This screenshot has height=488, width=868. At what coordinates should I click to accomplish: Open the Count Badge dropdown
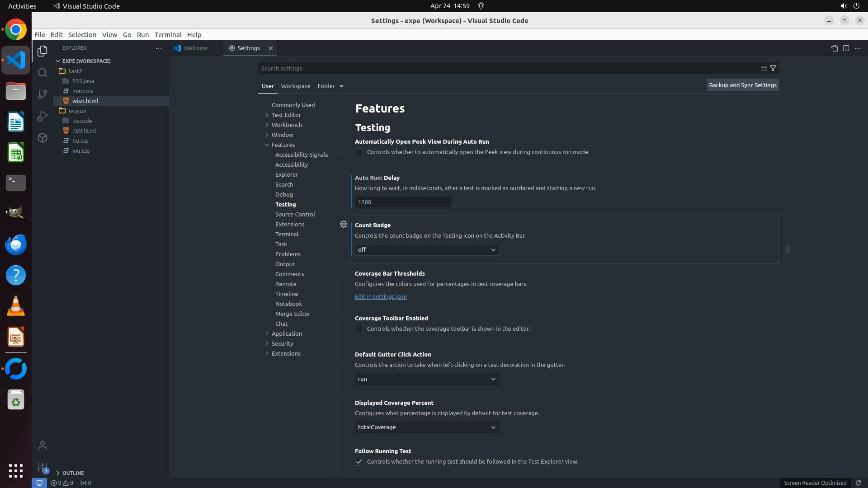pos(427,250)
